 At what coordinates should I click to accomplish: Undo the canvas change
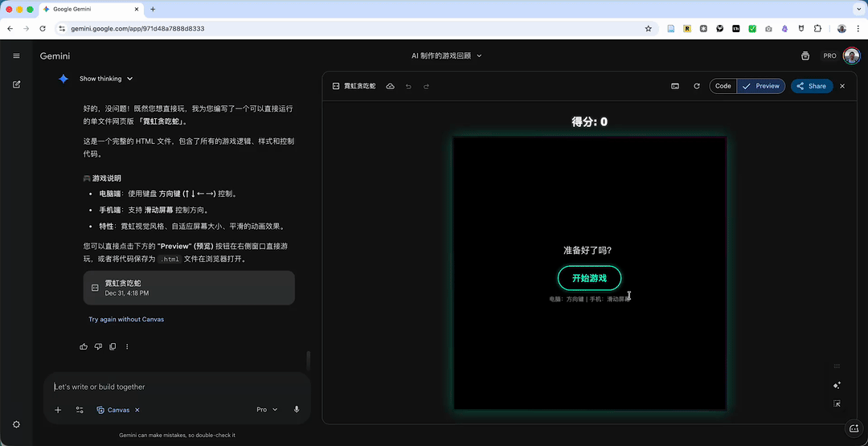tap(408, 86)
